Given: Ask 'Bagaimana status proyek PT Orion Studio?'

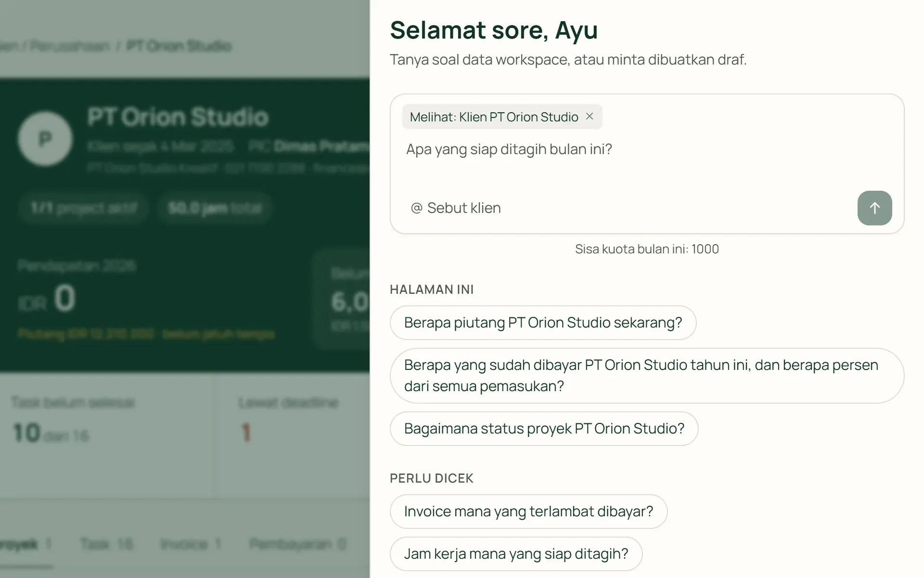Looking at the screenshot, I should pyautogui.click(x=544, y=429).
